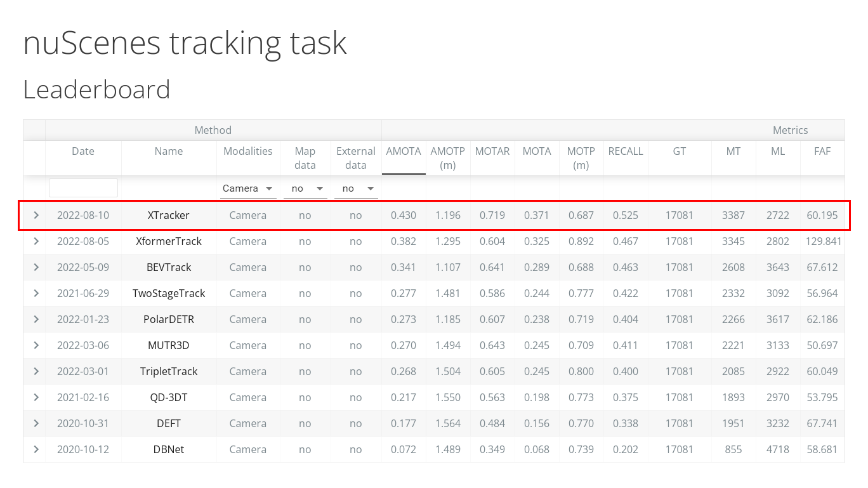
Task: Click the Metrics group header
Action: tap(791, 130)
